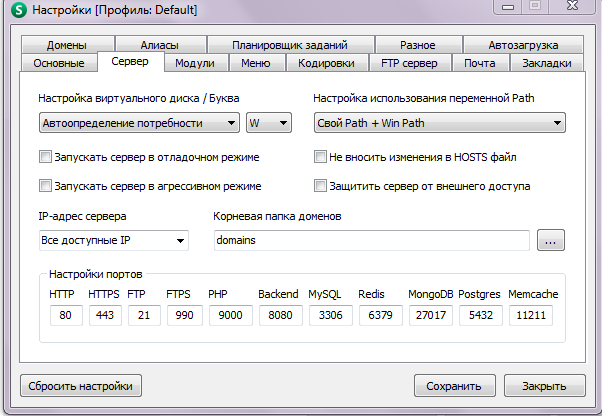This screenshot has height=416, width=602.
Task: Click the HTTP port field
Action: (x=65, y=316)
